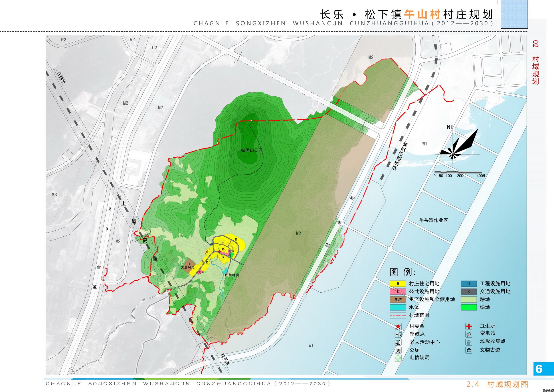Click the gray S 交通设施用地 legend swatch
554x392 pixels.
(x=469, y=292)
